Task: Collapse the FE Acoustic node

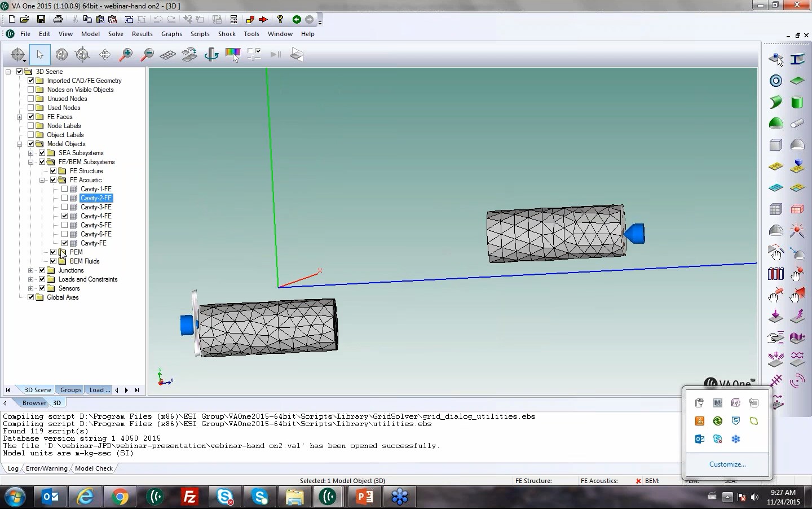Action: tap(42, 180)
